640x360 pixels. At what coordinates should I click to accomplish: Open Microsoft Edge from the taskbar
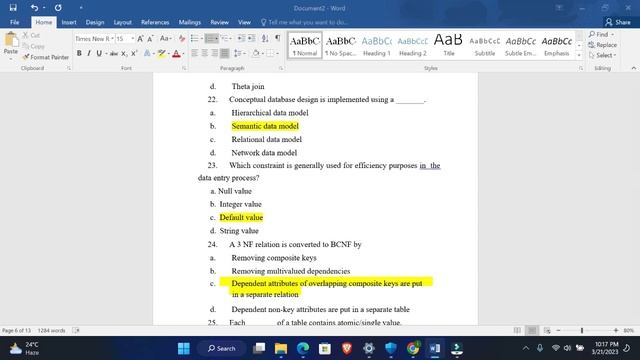click(303, 348)
